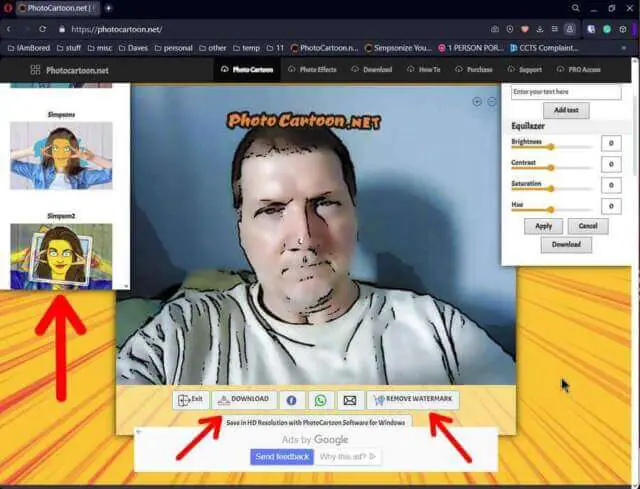Add page to bookmarks with heart icon
640x489 pixels.
[x=525, y=29]
